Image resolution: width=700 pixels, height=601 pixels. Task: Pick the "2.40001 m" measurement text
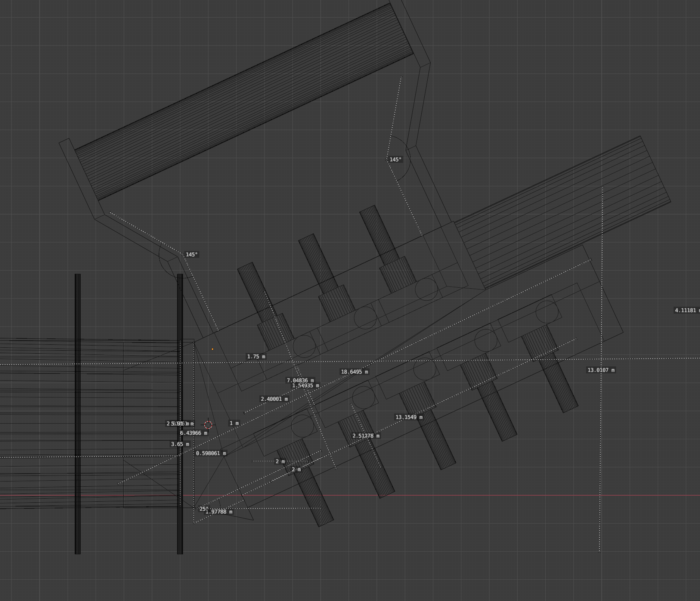coord(275,399)
